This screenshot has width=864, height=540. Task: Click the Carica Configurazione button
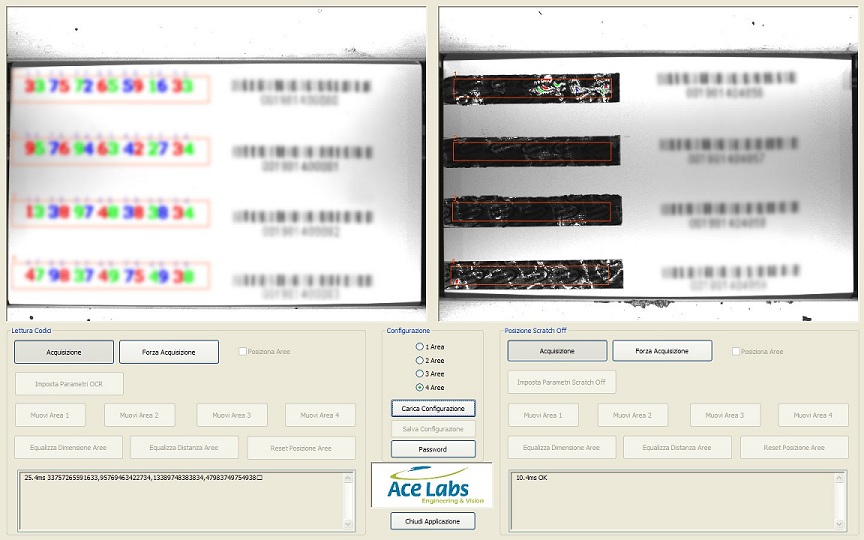tap(433, 408)
